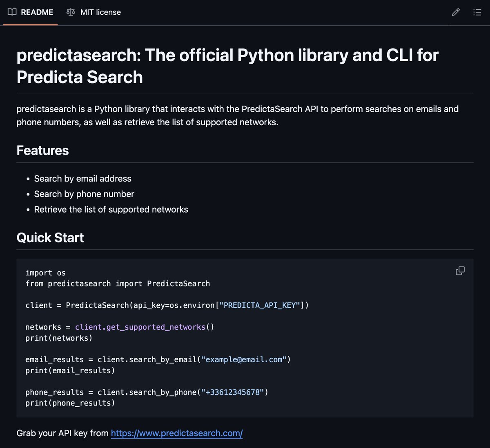Click the +33612345678 phone string

[x=233, y=392]
